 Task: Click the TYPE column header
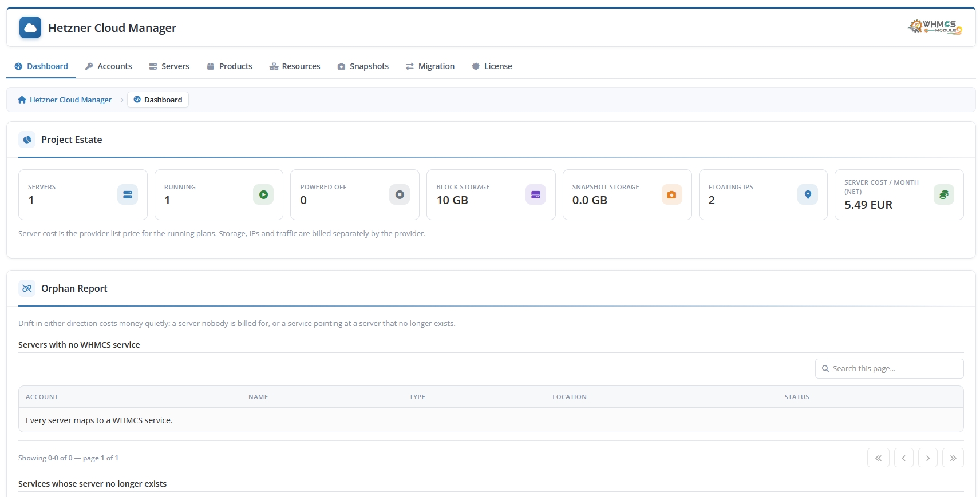(x=417, y=397)
